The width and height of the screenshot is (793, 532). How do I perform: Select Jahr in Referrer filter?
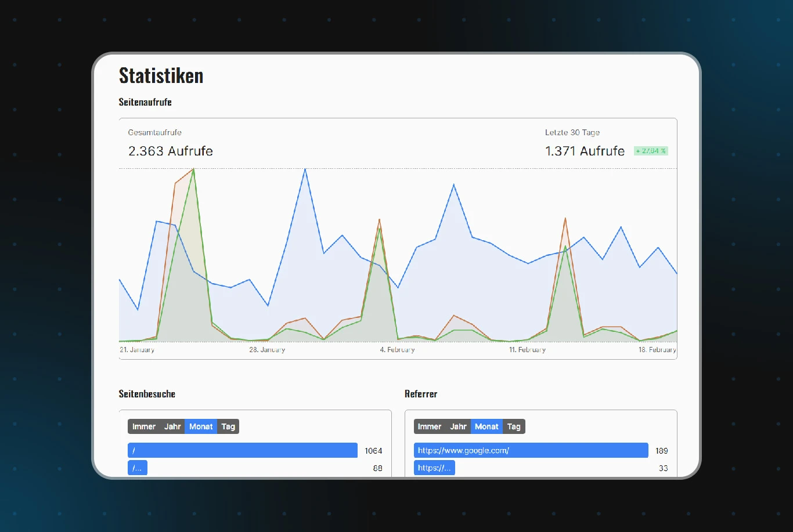click(x=458, y=426)
